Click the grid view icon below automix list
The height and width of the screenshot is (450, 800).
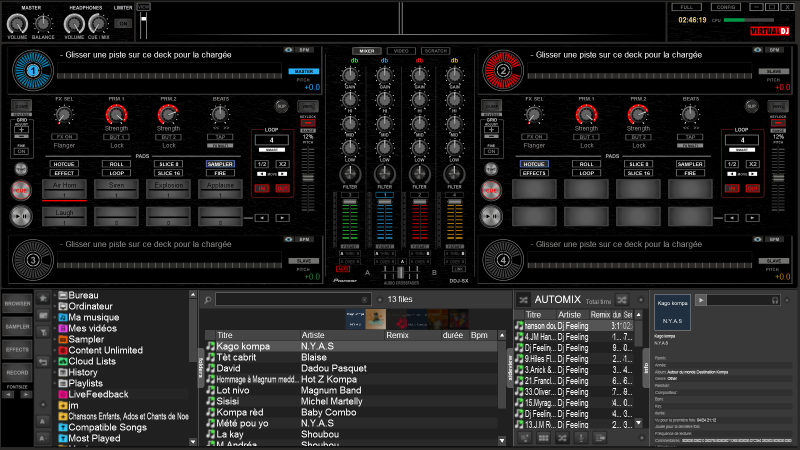tap(543, 438)
